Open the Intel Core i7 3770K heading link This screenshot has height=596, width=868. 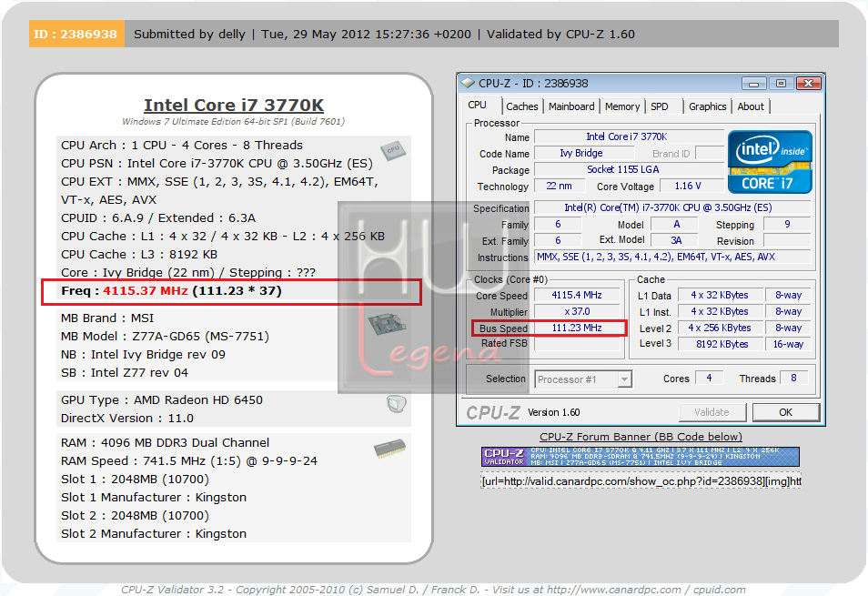234,106
